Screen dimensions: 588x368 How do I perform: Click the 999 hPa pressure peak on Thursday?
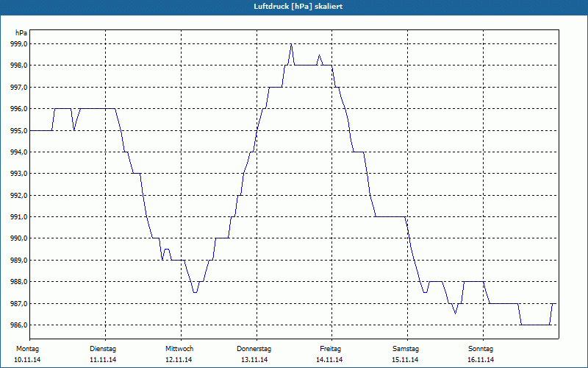click(x=291, y=44)
